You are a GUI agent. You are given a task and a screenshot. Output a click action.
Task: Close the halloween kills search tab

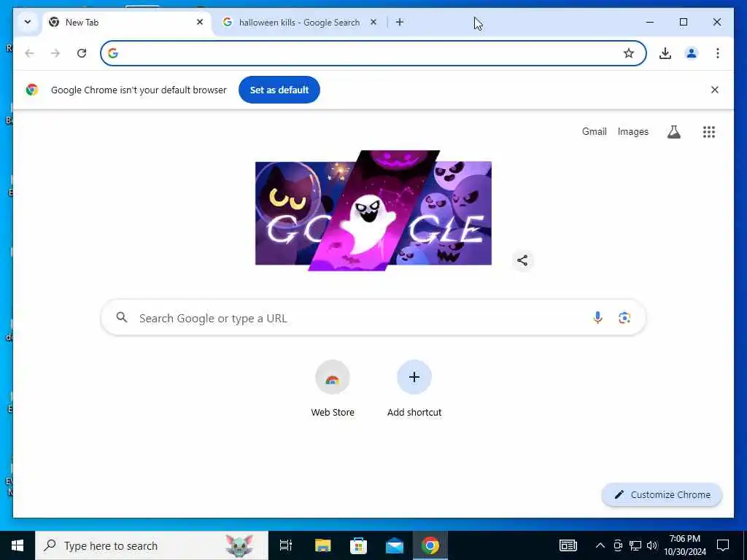373,22
